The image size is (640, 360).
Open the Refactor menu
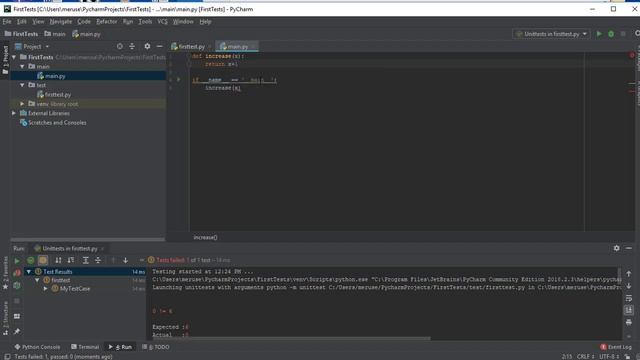tap(107, 22)
